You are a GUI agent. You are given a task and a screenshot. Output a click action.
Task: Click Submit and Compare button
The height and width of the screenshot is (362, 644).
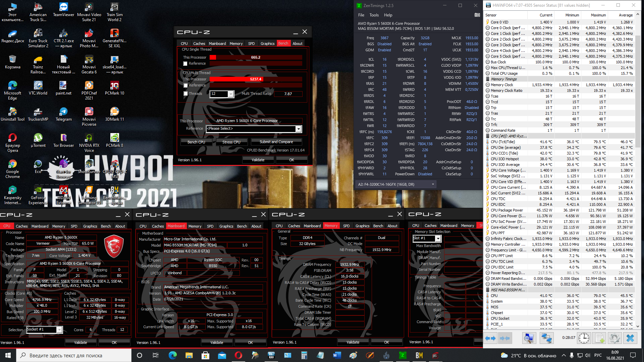(x=276, y=142)
